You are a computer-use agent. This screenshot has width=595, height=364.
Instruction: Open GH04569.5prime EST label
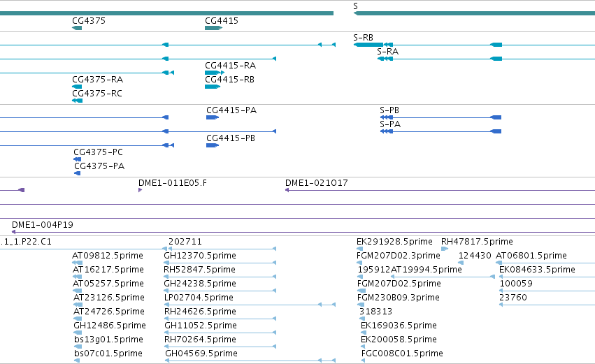click(x=201, y=354)
